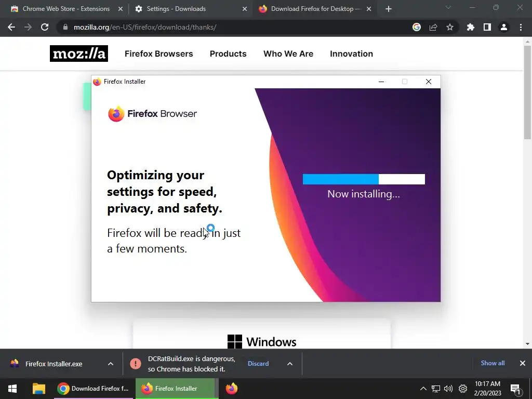Click the Firefox Installer title bar icon
The image size is (532, 399).
pyautogui.click(x=97, y=82)
